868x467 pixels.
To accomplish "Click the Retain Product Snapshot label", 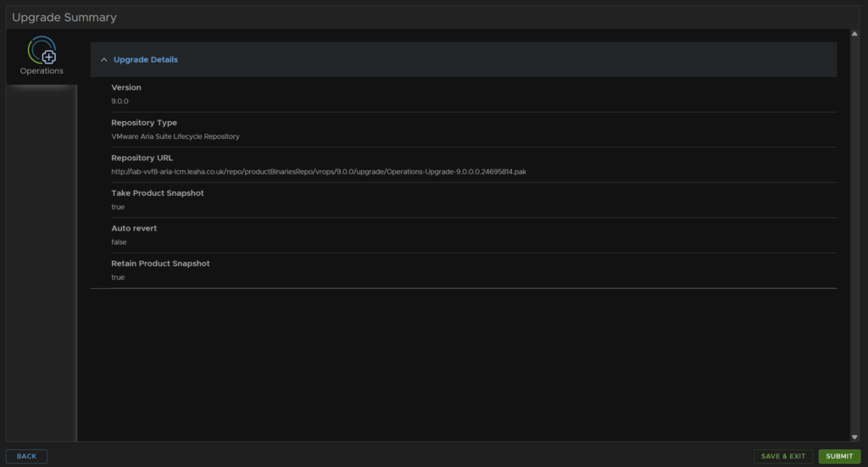I will pyautogui.click(x=160, y=264).
